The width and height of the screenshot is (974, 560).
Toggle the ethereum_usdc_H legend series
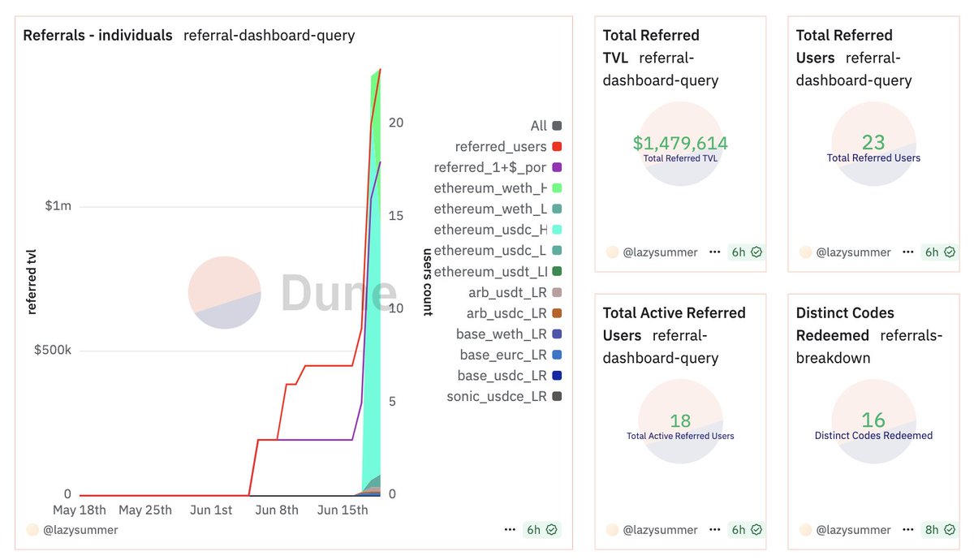tap(498, 230)
